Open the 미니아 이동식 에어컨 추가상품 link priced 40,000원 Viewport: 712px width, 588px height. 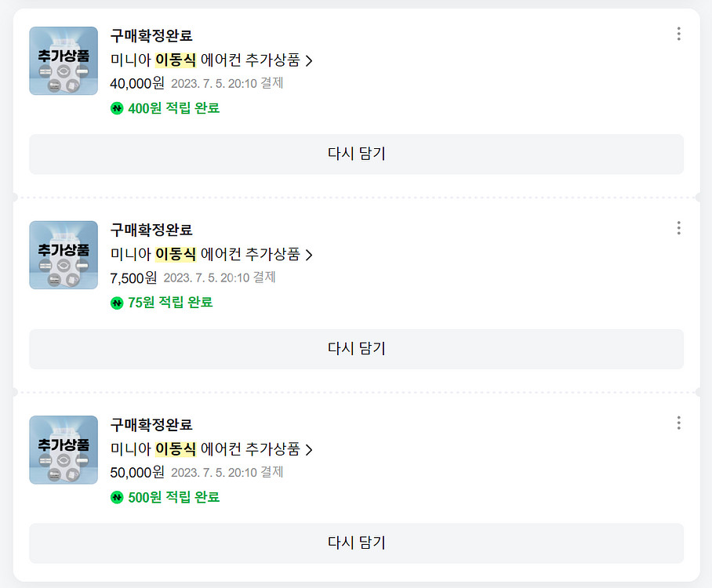pos(205,60)
